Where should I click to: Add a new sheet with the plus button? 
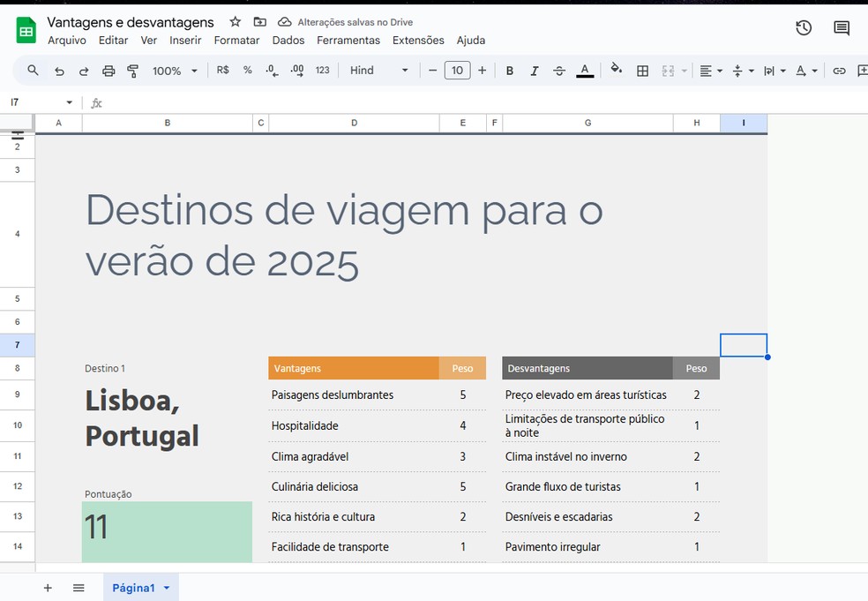click(47, 587)
